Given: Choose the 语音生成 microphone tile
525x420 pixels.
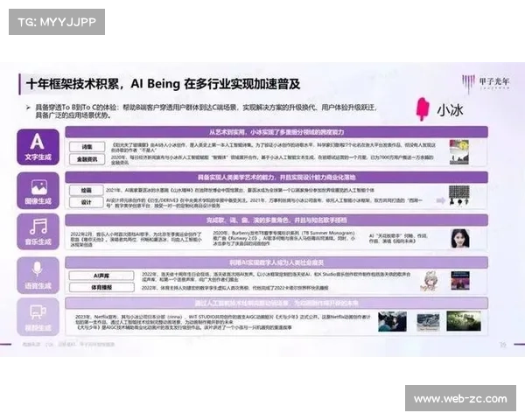Looking at the screenshot, I should [x=38, y=276].
